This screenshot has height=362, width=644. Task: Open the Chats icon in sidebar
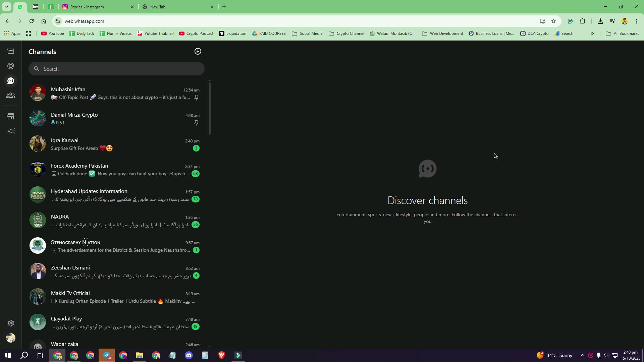point(11,51)
